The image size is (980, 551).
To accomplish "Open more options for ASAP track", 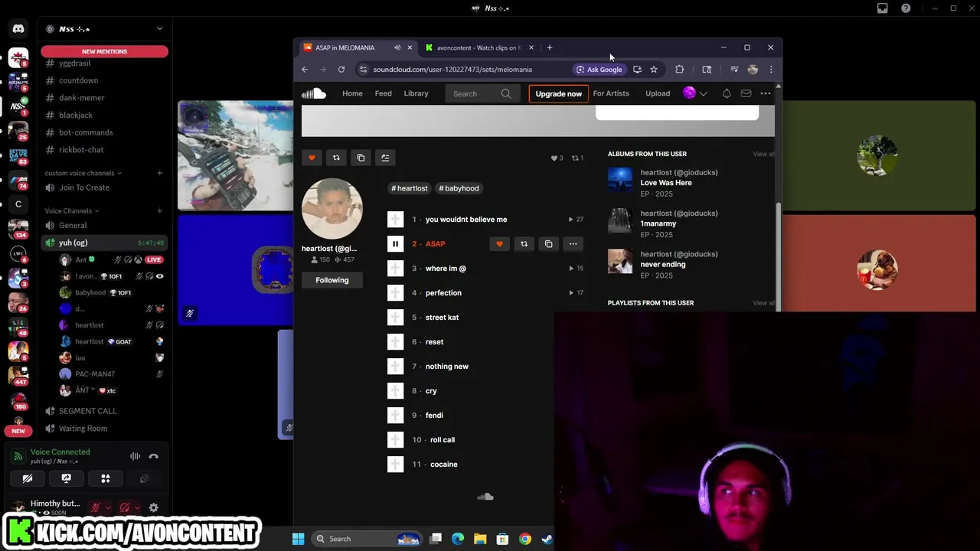I will 573,244.
